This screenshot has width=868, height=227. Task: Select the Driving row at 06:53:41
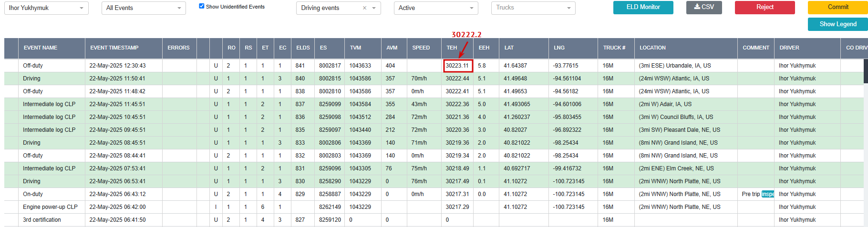434,181
